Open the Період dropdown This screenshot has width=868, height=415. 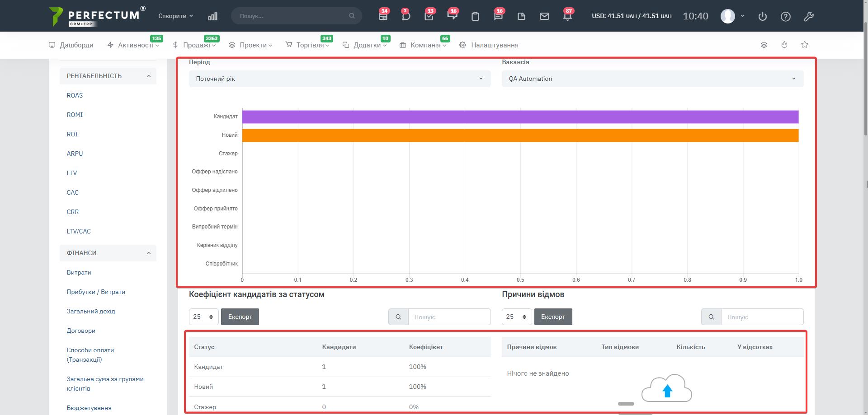(x=340, y=79)
